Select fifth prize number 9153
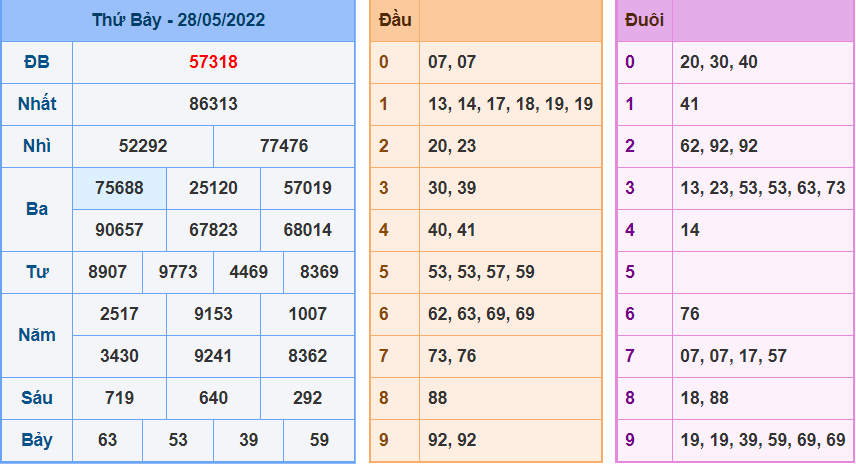Screen dimensions: 856x464 pos(213,314)
